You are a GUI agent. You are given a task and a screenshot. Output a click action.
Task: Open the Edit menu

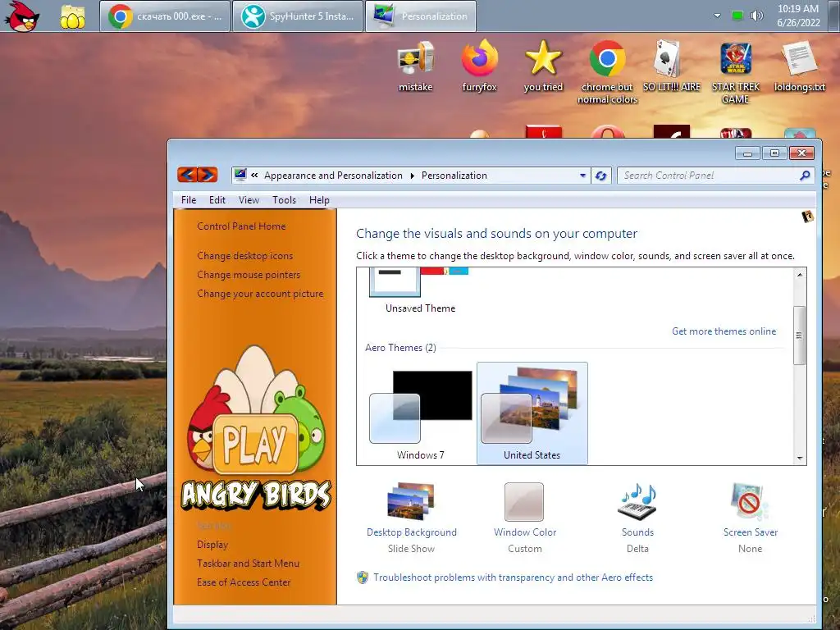pyautogui.click(x=217, y=200)
